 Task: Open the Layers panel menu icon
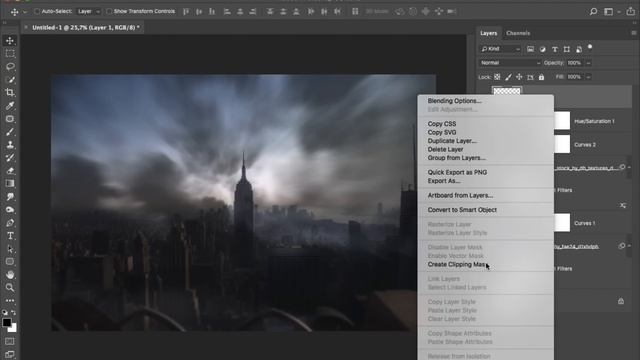633,33
